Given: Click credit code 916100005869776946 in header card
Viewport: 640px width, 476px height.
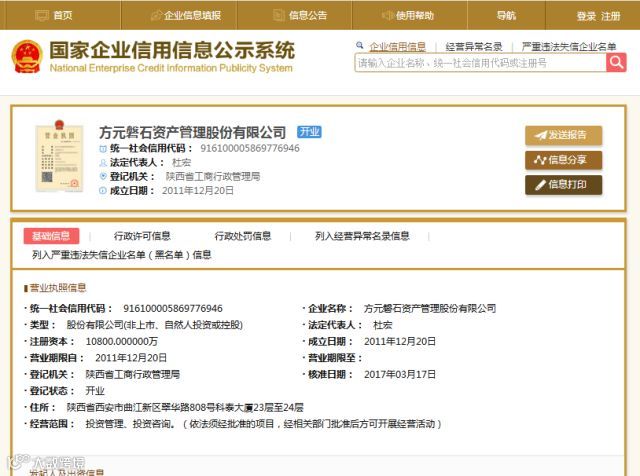Looking at the screenshot, I should [x=250, y=148].
